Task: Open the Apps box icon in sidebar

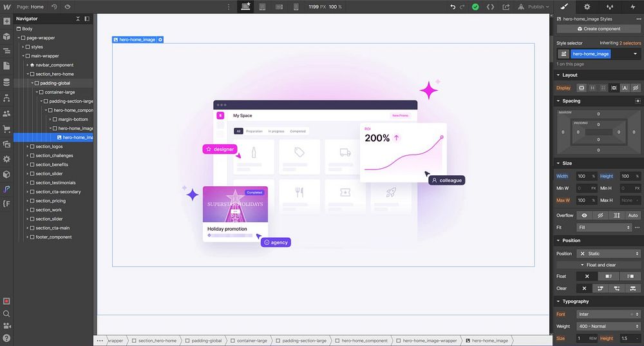Action: [6, 174]
